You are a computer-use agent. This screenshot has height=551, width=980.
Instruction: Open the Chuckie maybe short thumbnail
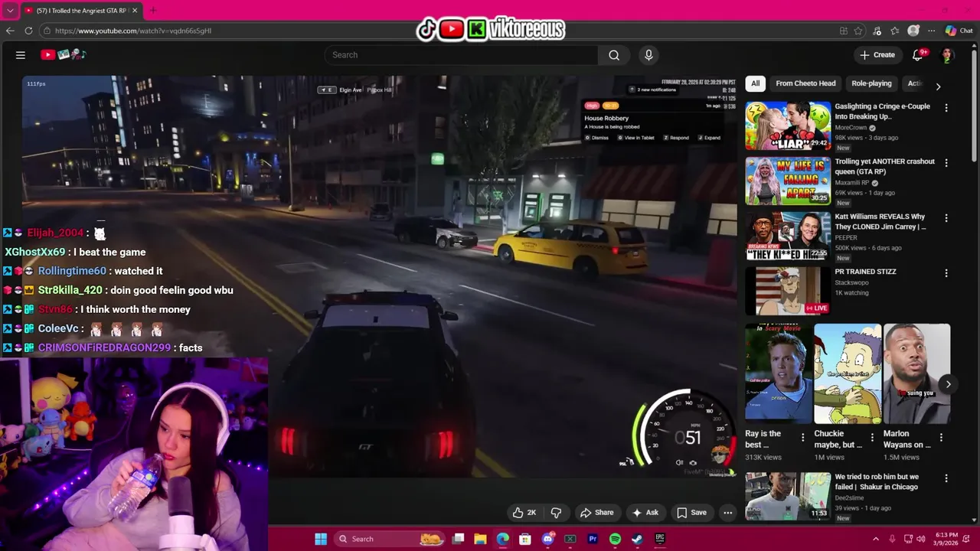(x=848, y=373)
